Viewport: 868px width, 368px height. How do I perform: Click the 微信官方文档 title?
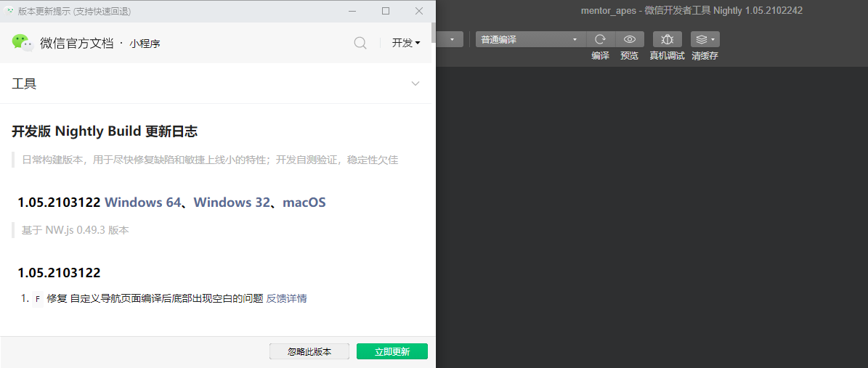click(77, 43)
